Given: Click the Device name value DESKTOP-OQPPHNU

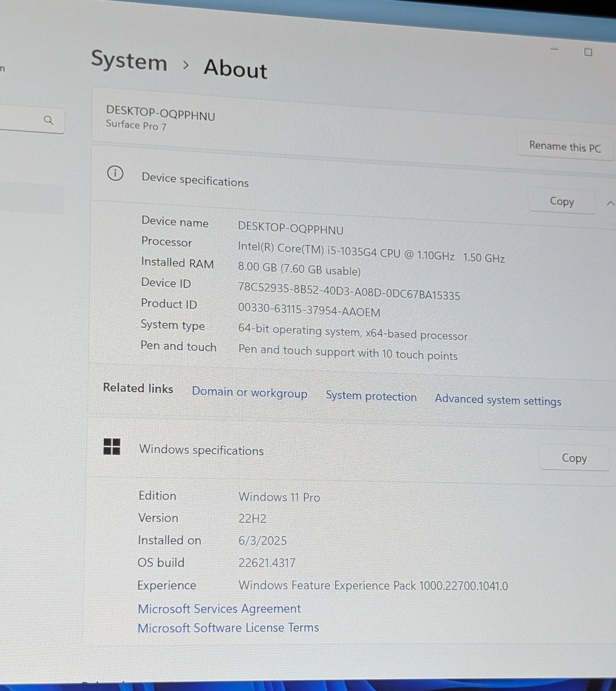Looking at the screenshot, I should pos(291,228).
